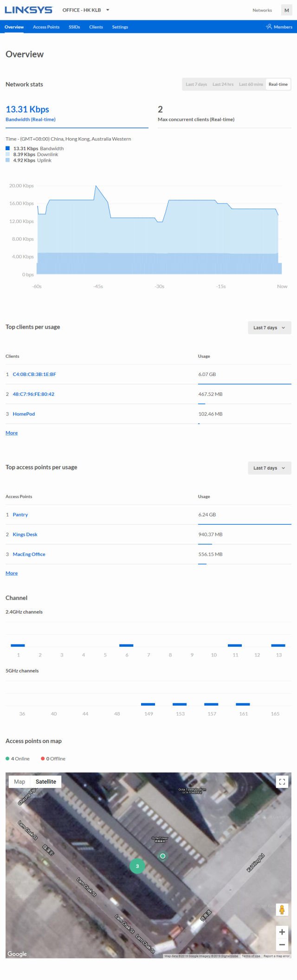Select the Last 60 mins stats range

click(251, 84)
